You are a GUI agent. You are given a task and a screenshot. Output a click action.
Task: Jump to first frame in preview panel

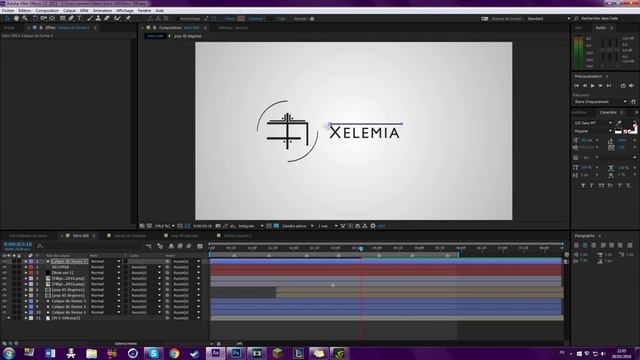pyautogui.click(x=576, y=86)
